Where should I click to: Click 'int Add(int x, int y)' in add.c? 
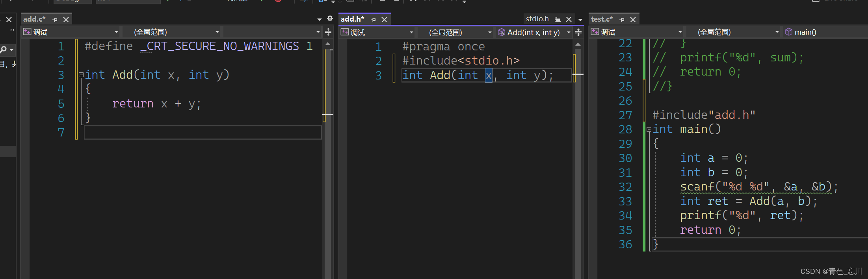coord(157,75)
